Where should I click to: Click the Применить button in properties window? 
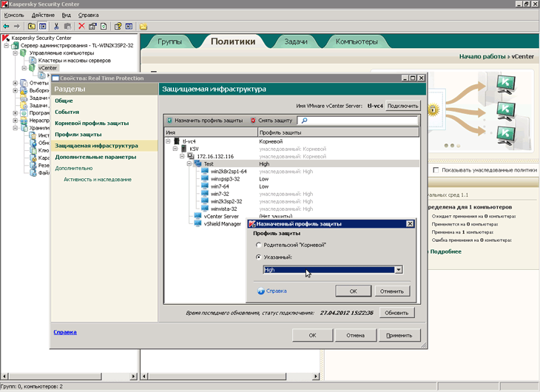point(399,335)
